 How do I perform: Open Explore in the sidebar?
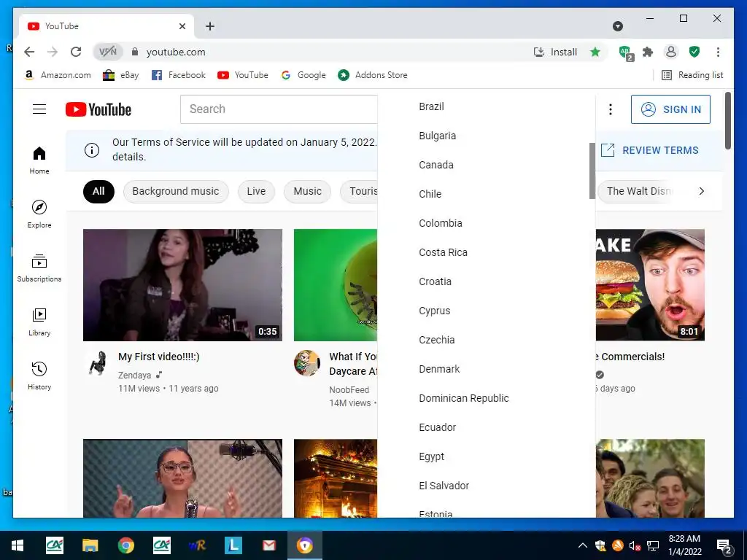tap(39, 214)
